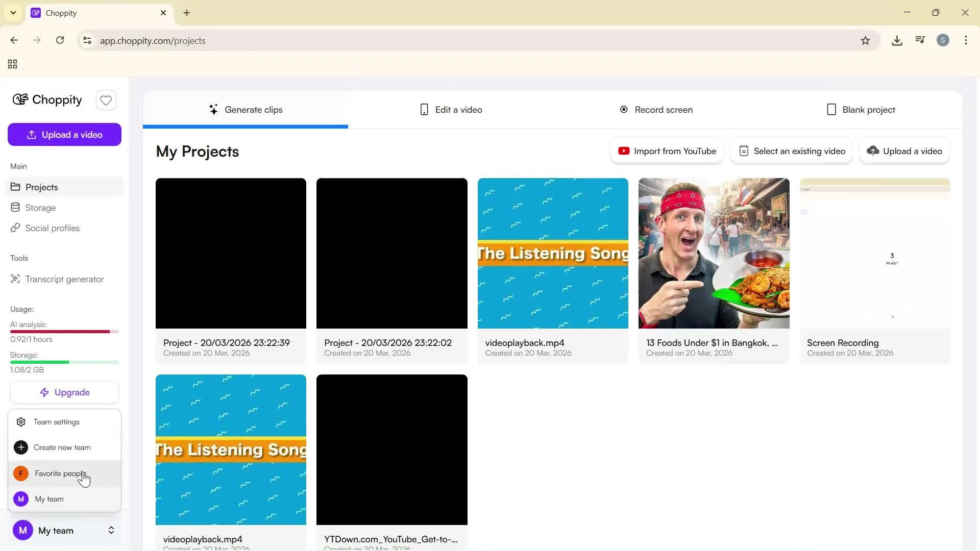980x551 pixels.
Task: Click the heart icon beside the Choppity logo
Action: [106, 100]
